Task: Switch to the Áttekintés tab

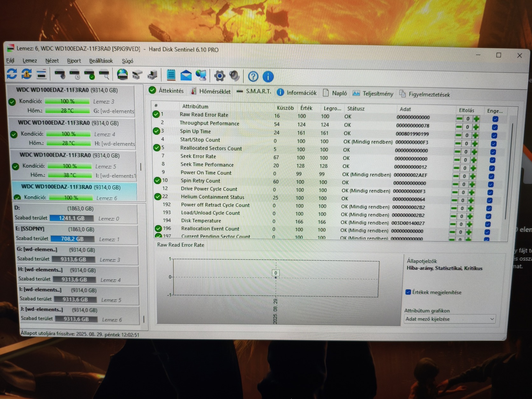Action: [x=166, y=91]
